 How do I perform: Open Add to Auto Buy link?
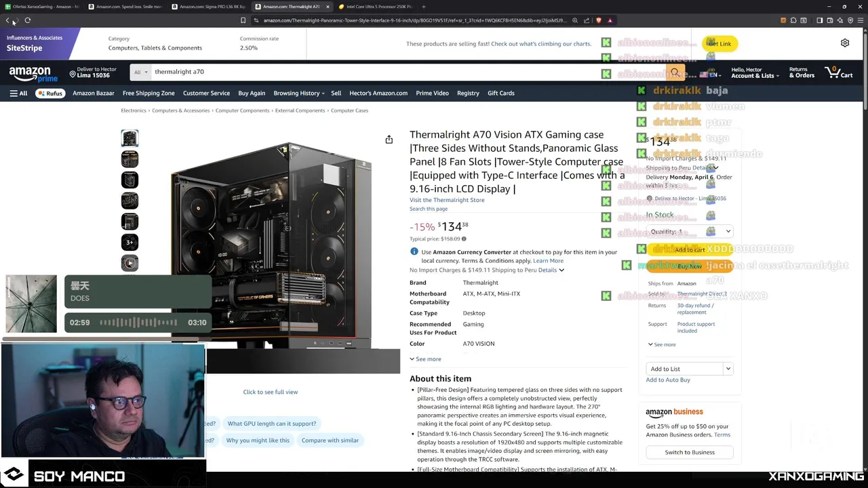coord(668,380)
